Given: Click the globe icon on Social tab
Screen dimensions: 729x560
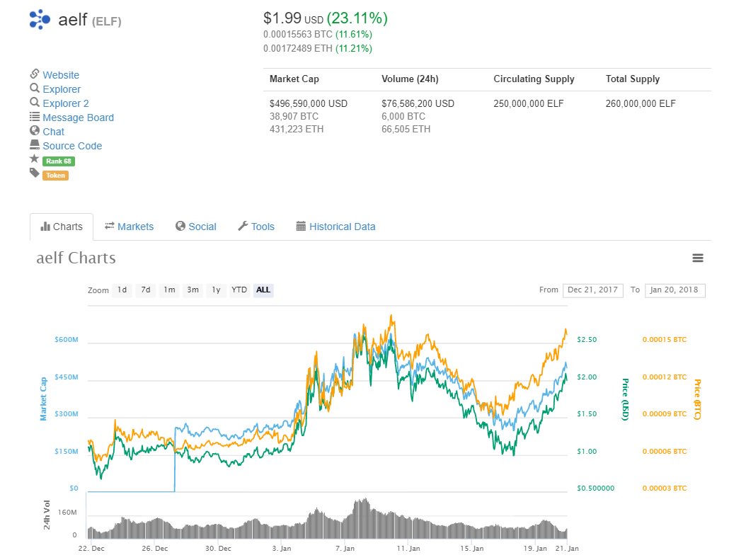Looking at the screenshot, I should (180, 226).
